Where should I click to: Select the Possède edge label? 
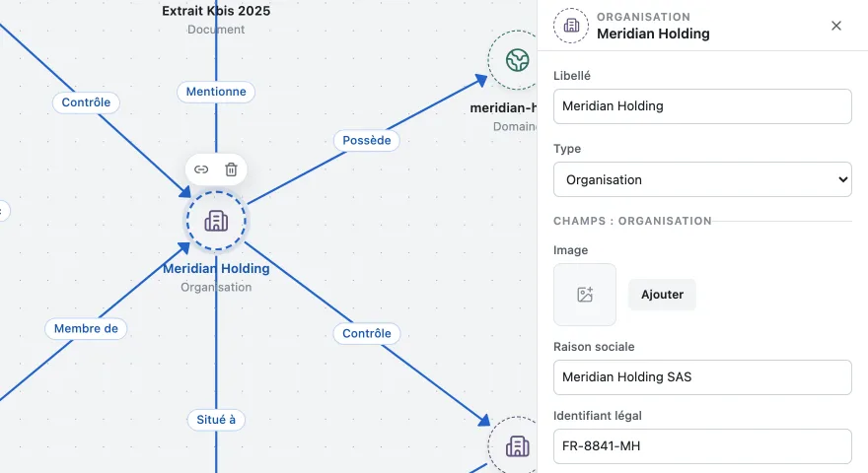pyautogui.click(x=367, y=141)
